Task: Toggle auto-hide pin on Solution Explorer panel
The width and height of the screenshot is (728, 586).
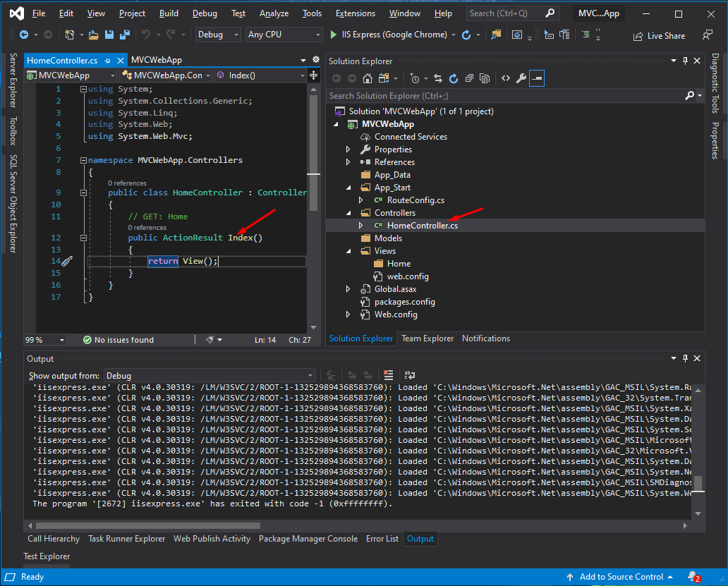Action: (x=685, y=61)
